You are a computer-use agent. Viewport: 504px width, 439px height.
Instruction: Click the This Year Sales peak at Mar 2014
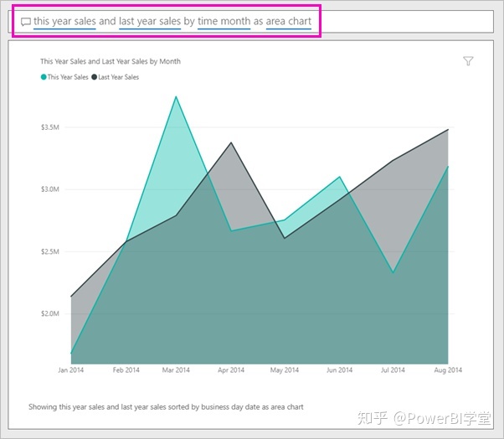(176, 96)
